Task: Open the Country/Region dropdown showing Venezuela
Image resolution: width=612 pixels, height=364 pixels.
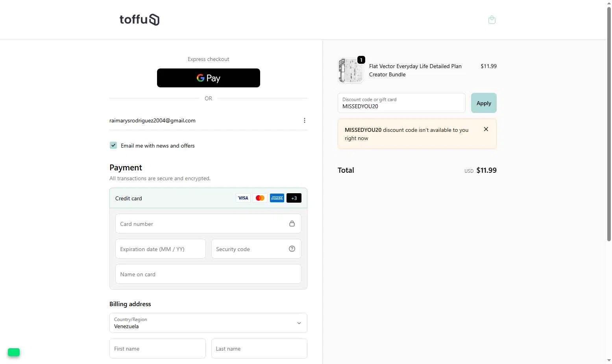Action: pos(208,323)
